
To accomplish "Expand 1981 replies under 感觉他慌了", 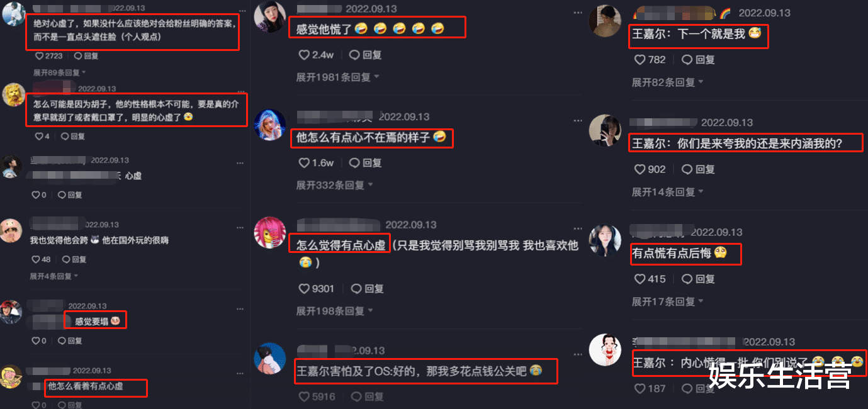I will 338,77.
